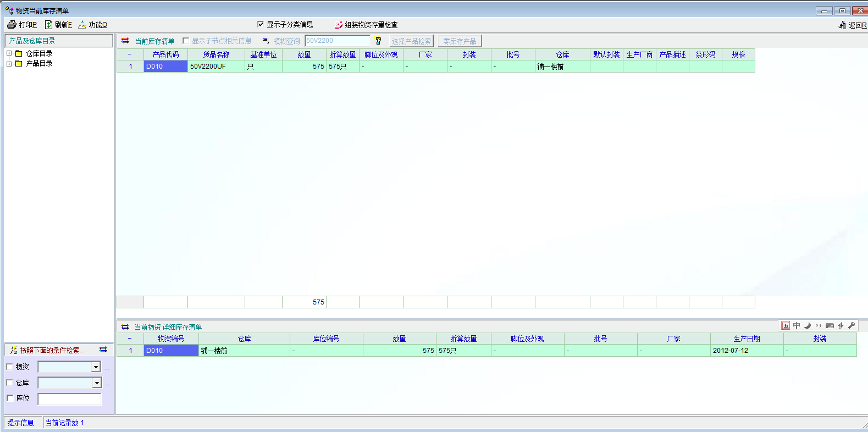Expand the 仓库目录 tree node

9,53
